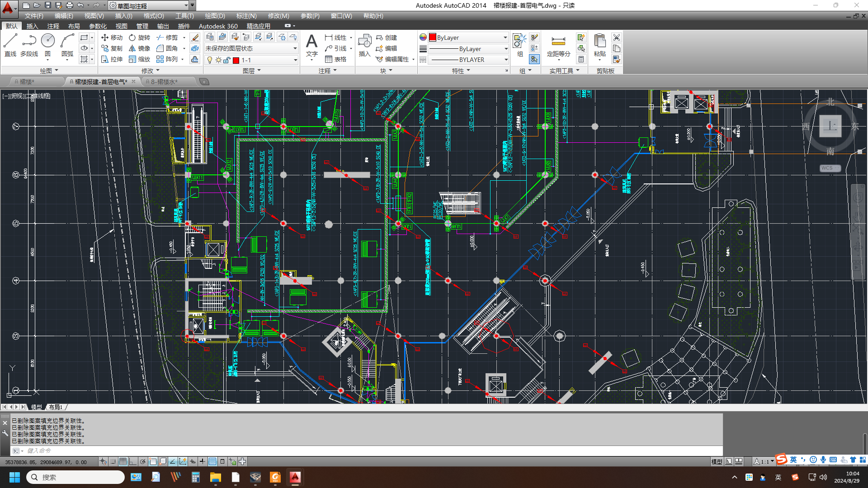Toggle ortho mode in status bar

pyautogui.click(x=132, y=461)
